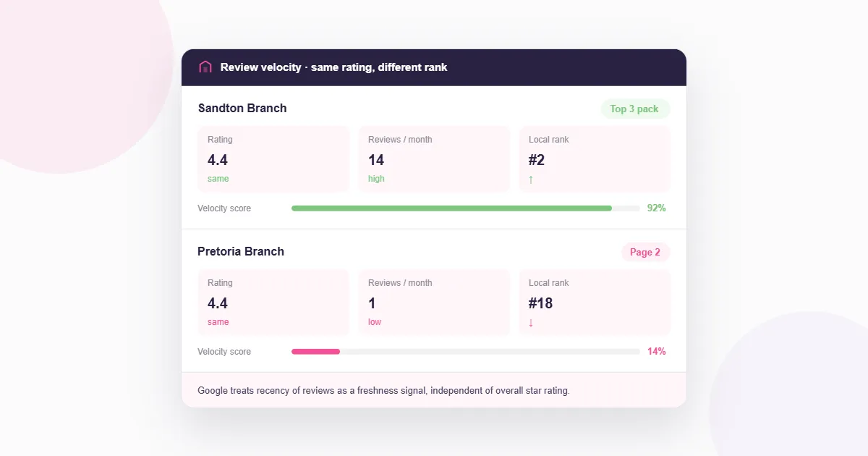Click the footer note about Google review recency

[383, 390]
